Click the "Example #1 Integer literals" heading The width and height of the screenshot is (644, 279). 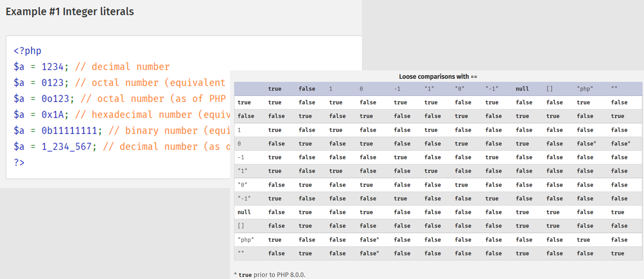pos(70,12)
